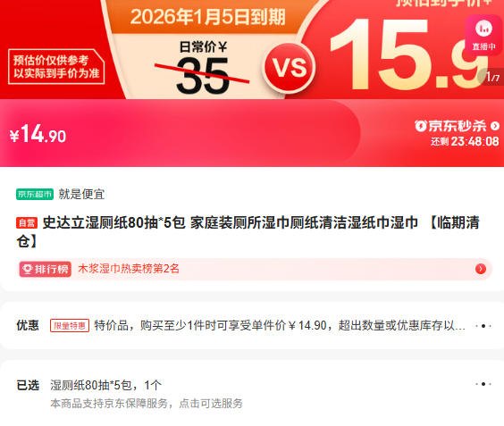Expand ranking row red arrow
504x426 pixels.
click(x=481, y=269)
